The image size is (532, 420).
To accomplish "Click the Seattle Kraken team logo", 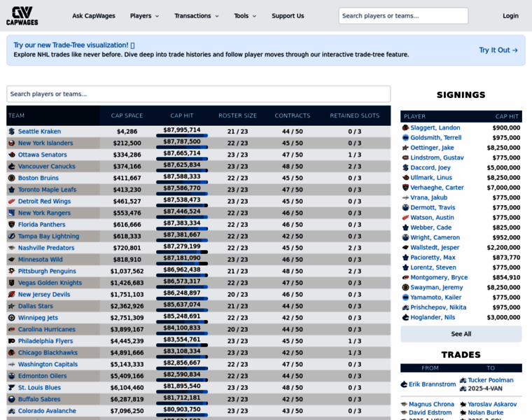I will (x=11, y=132).
